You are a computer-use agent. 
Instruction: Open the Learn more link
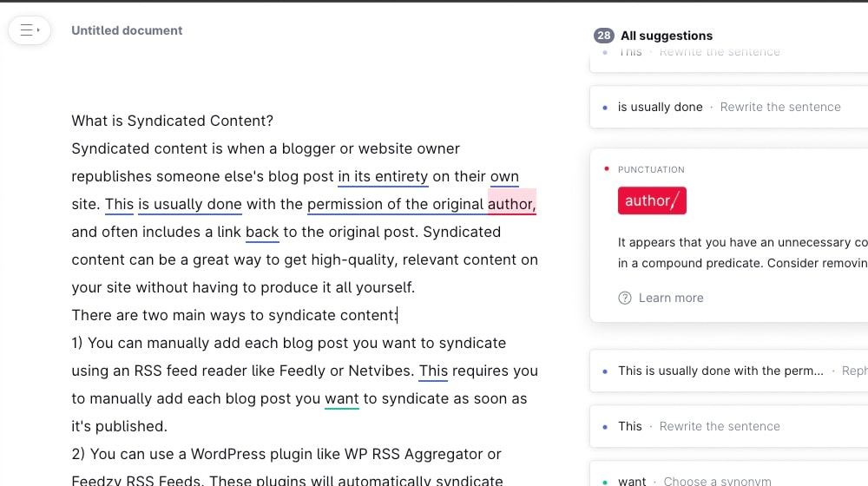(670, 298)
